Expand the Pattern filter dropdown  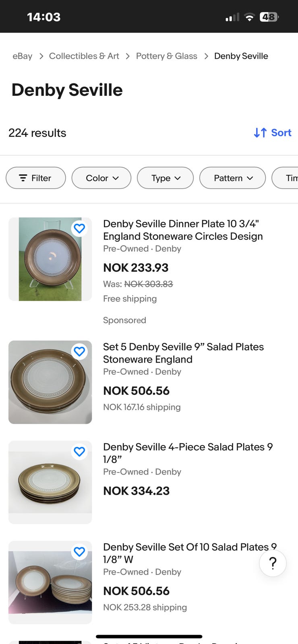click(232, 178)
